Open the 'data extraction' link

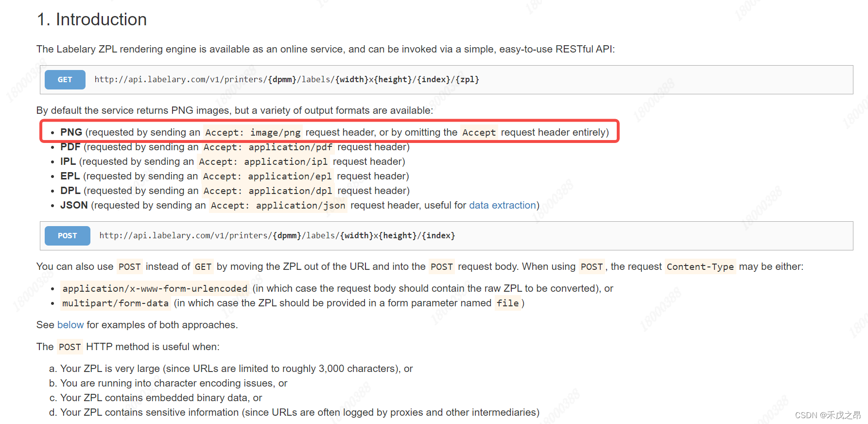point(502,205)
